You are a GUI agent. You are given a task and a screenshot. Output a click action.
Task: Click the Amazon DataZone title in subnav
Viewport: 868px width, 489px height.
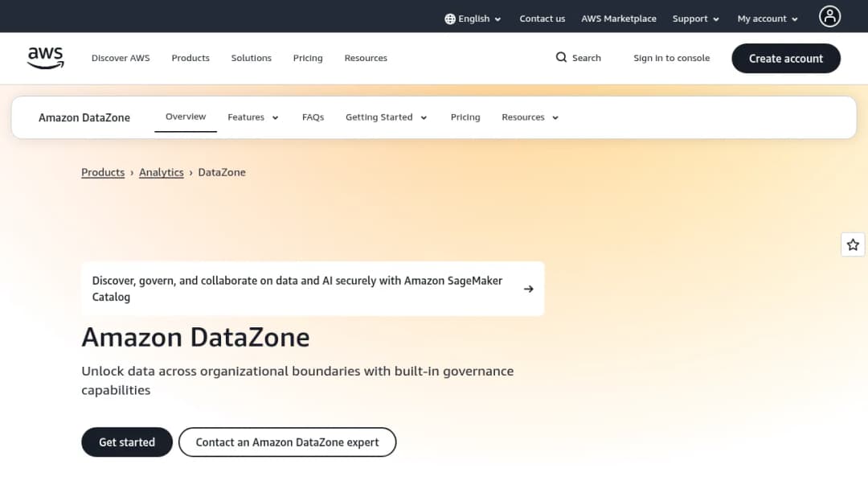84,117
